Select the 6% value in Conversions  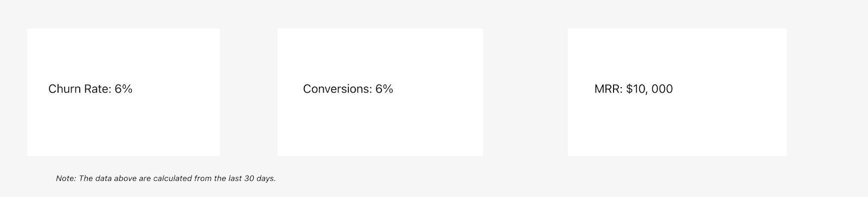pyautogui.click(x=384, y=89)
